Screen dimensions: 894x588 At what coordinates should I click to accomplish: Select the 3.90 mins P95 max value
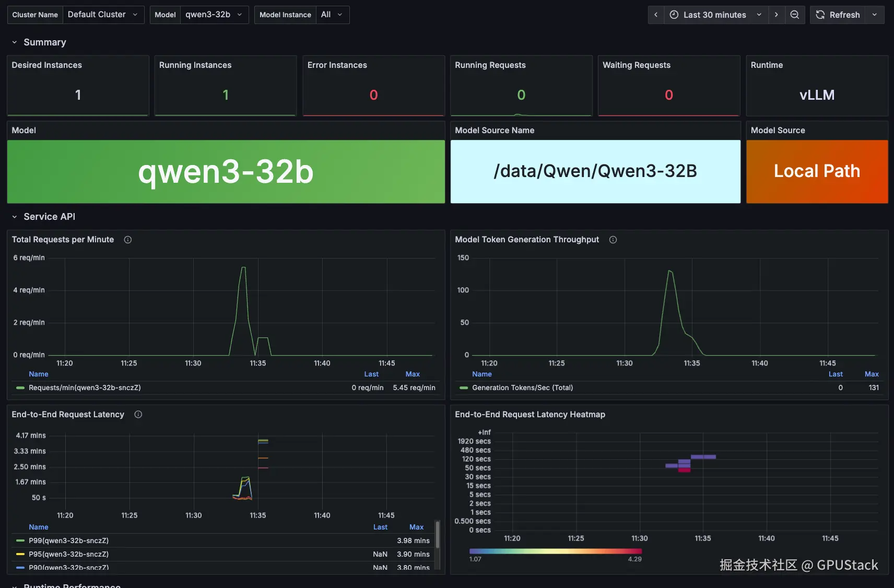[413, 555]
